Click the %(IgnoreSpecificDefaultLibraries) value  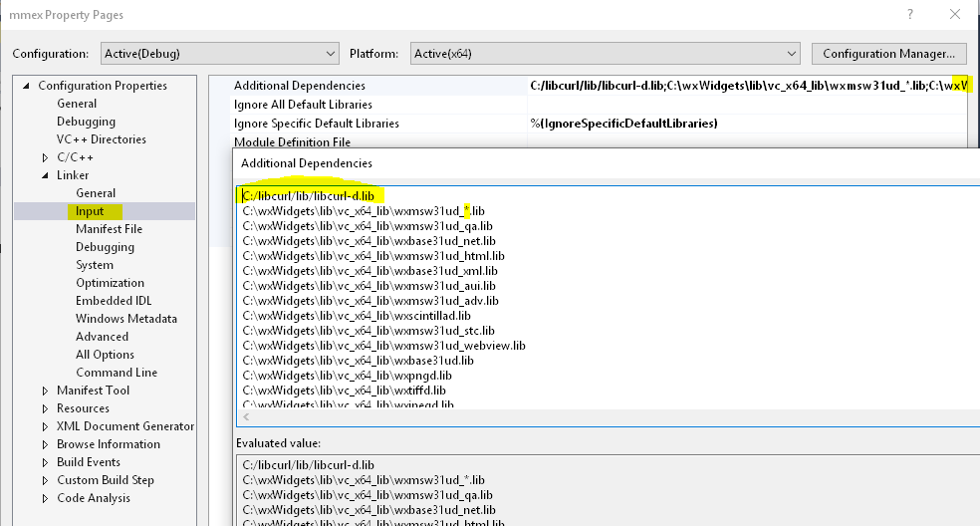(x=623, y=124)
